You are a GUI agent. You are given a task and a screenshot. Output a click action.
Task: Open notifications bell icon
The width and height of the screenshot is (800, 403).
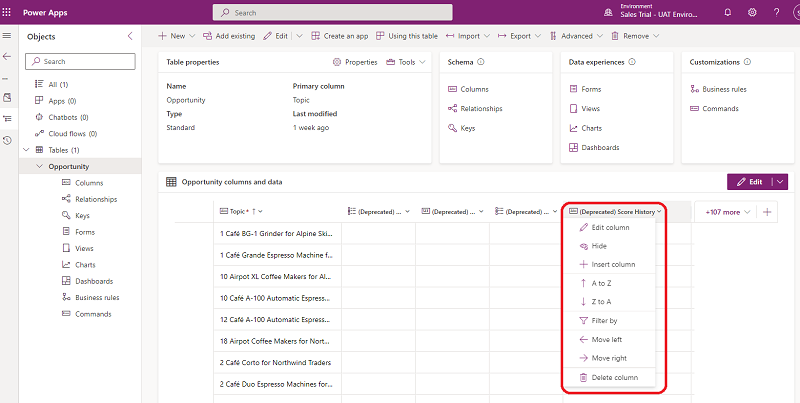point(728,13)
